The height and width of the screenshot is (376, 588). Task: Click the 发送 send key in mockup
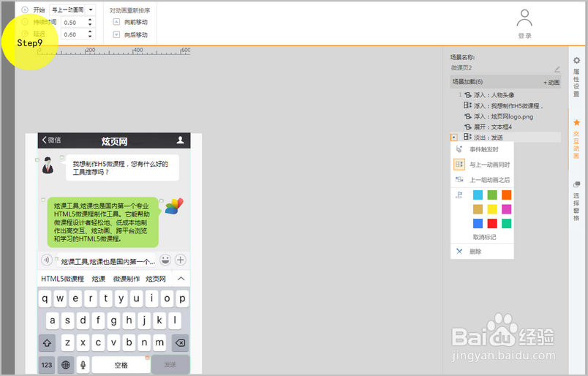[170, 364]
